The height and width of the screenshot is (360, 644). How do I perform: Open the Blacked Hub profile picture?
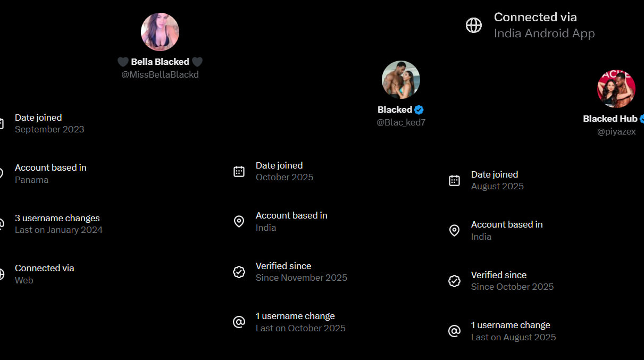pyautogui.click(x=616, y=89)
